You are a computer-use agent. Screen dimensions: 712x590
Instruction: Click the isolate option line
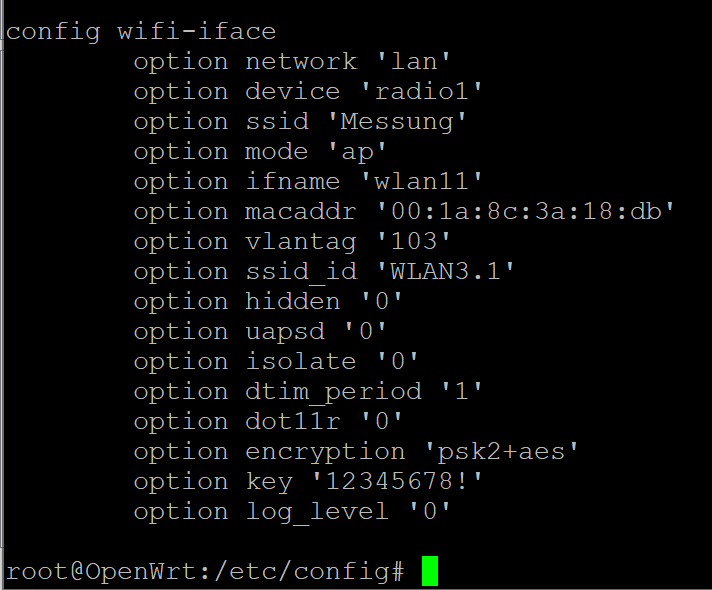[x=276, y=362]
